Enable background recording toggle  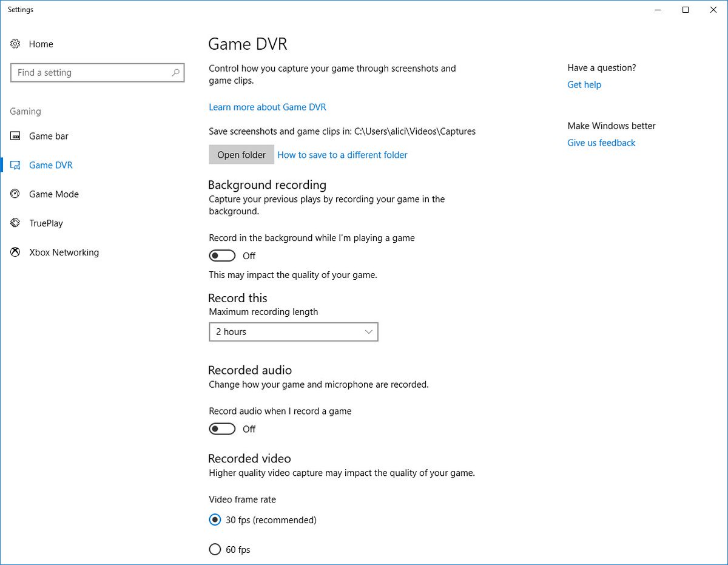pyautogui.click(x=222, y=255)
